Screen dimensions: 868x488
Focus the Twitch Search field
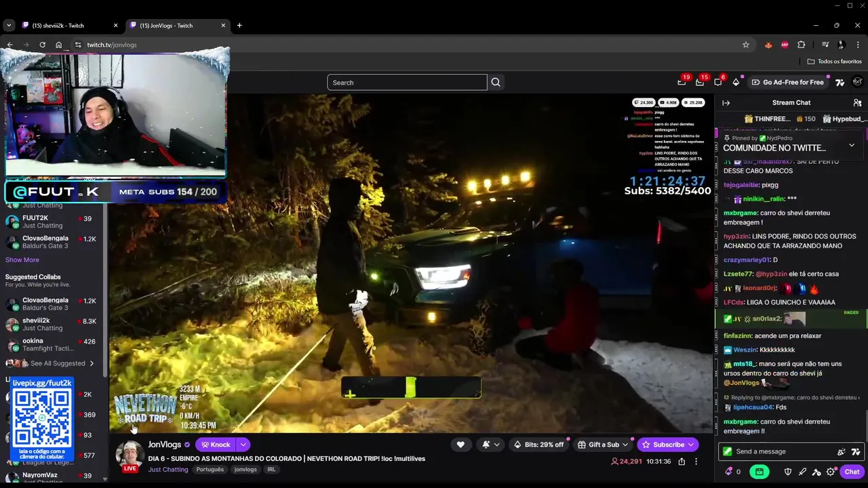(x=407, y=82)
